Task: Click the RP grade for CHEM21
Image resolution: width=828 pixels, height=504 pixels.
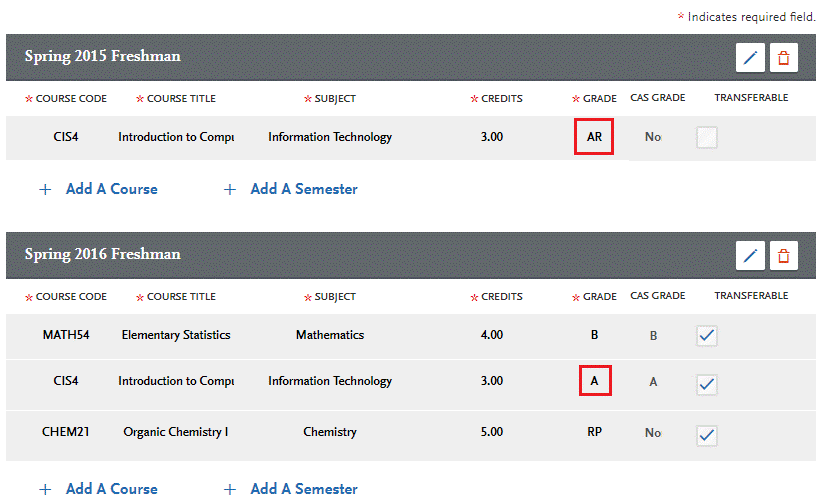Action: click(x=594, y=433)
